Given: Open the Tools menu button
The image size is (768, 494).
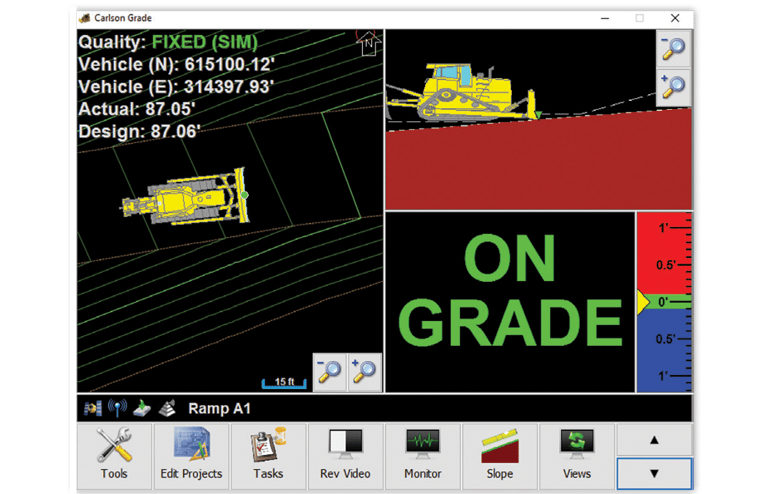Looking at the screenshot, I should pyautogui.click(x=114, y=456).
